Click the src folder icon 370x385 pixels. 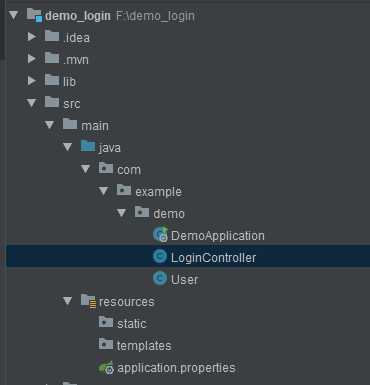point(52,102)
